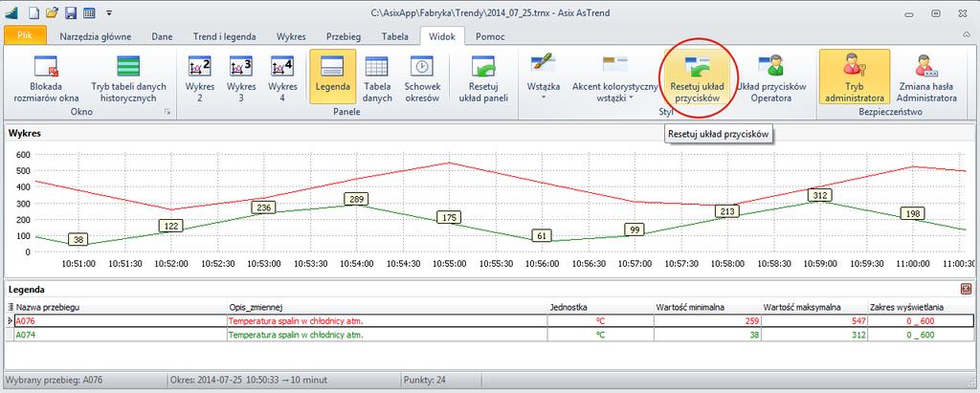Open Akcent kolorystyczny wstążki dropdown

point(615,78)
